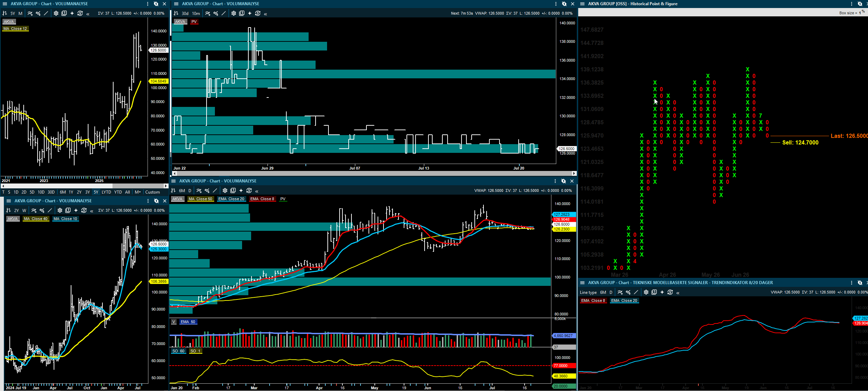Open chart type icon beside 5Y period
This screenshot has height=391, width=868.
pos(5,13)
